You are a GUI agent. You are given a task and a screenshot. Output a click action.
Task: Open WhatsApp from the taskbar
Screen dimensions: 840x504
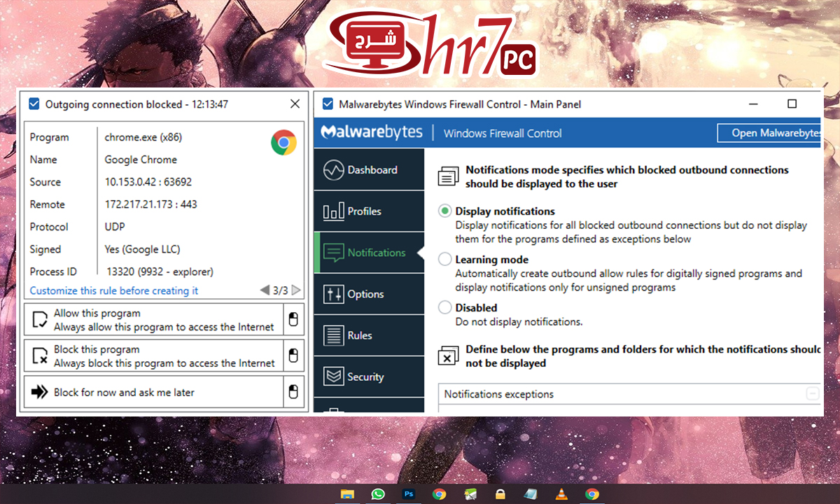378,494
